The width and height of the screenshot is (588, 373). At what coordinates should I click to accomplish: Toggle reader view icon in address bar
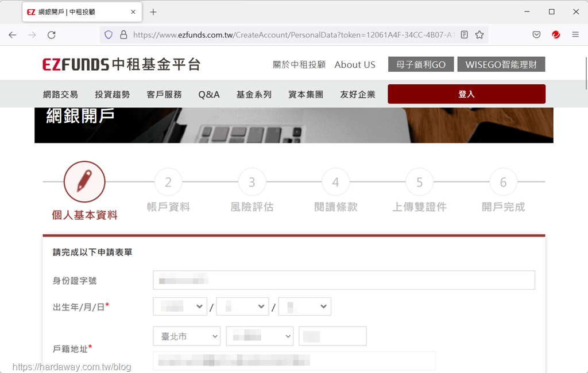464,35
